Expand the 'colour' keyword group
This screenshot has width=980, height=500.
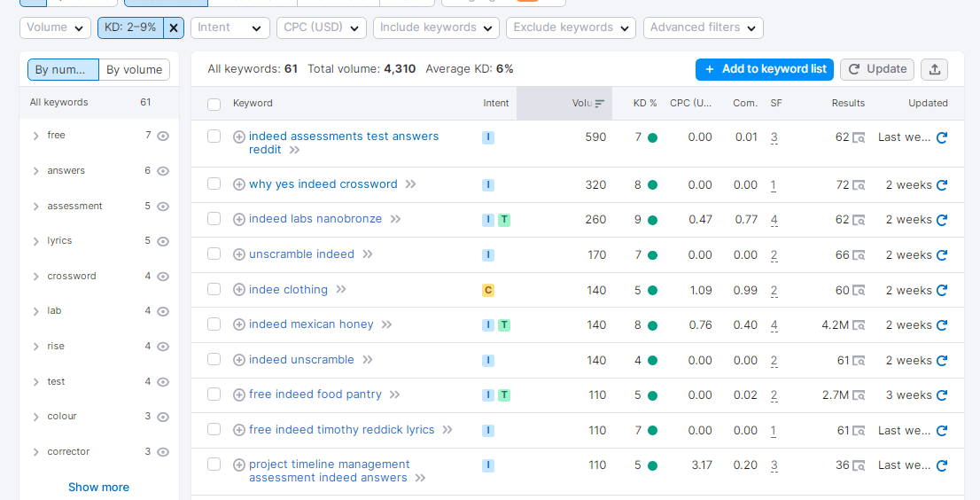36,417
